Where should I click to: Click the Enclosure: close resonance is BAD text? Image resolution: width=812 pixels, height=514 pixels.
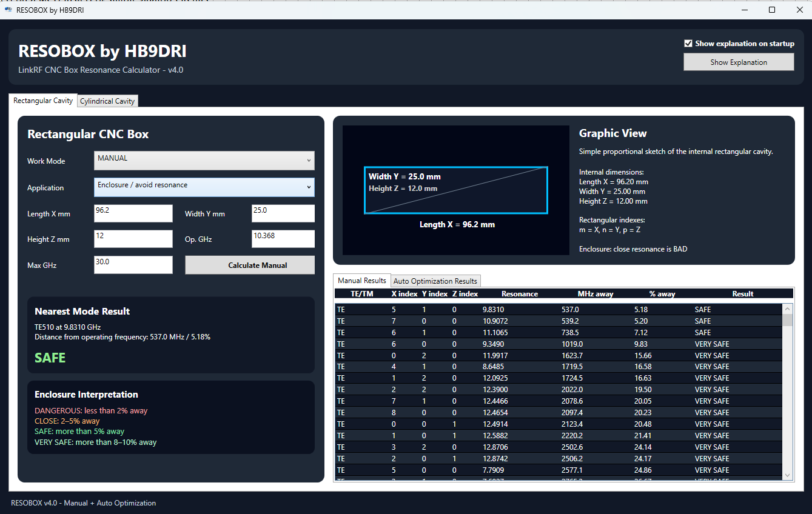pyautogui.click(x=633, y=249)
